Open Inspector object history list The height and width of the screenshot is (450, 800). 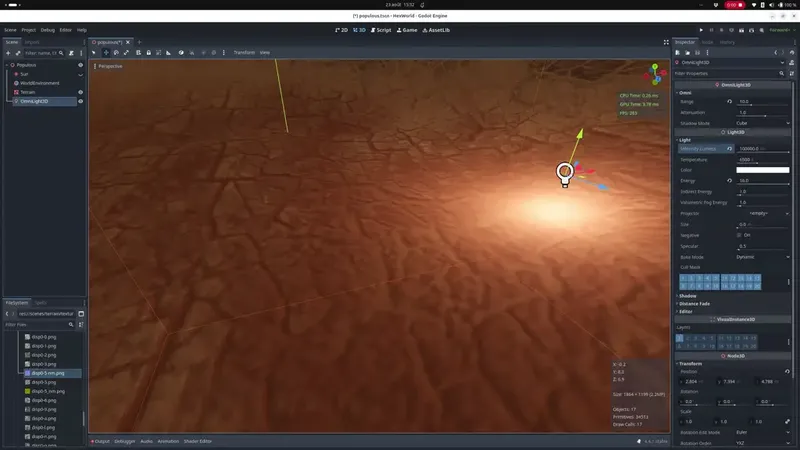point(792,53)
